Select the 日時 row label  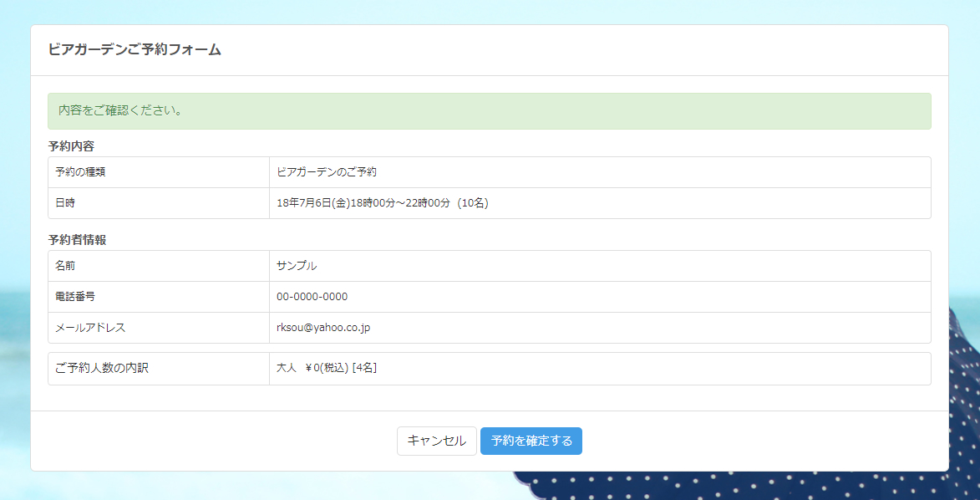point(65,203)
